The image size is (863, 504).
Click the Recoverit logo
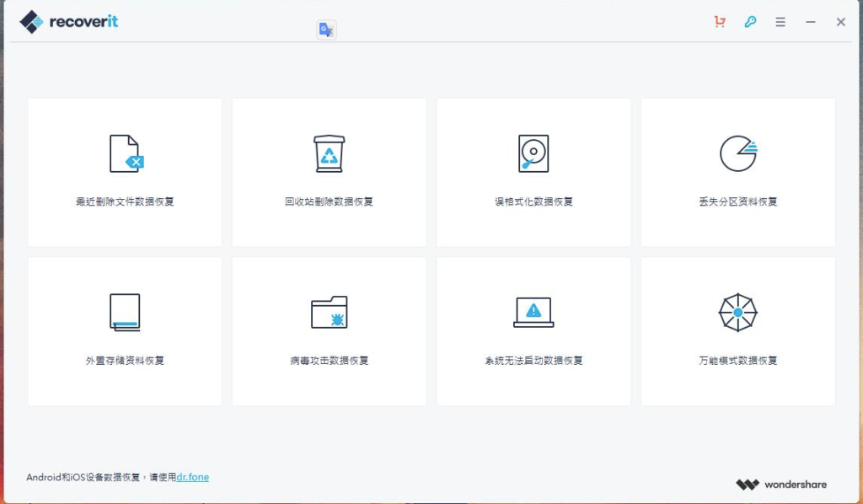tap(67, 21)
